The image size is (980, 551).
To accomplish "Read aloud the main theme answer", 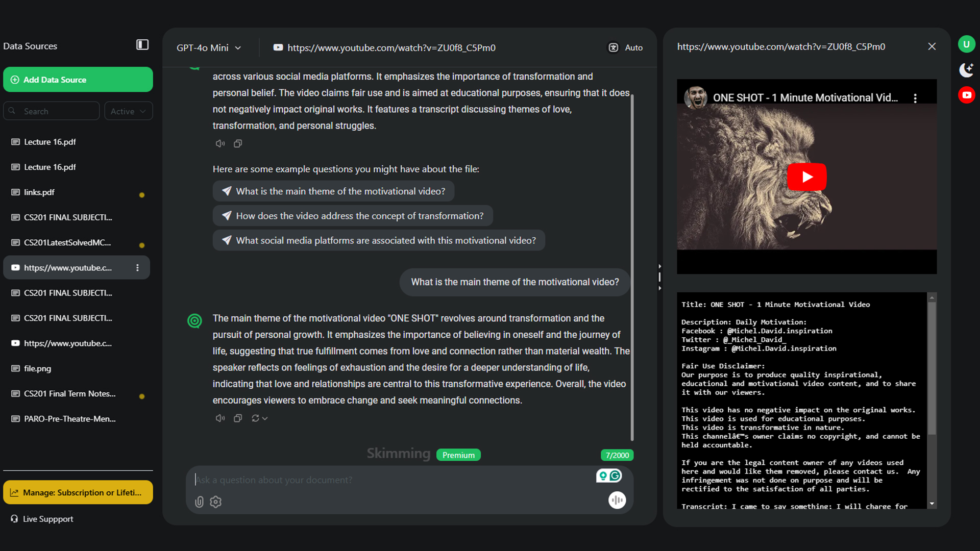I will pos(220,418).
